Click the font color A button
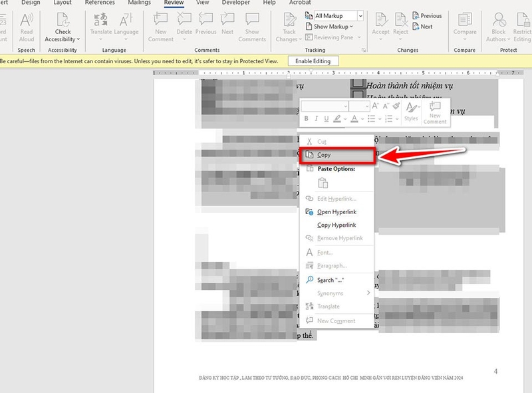532x393 pixels. [354, 118]
